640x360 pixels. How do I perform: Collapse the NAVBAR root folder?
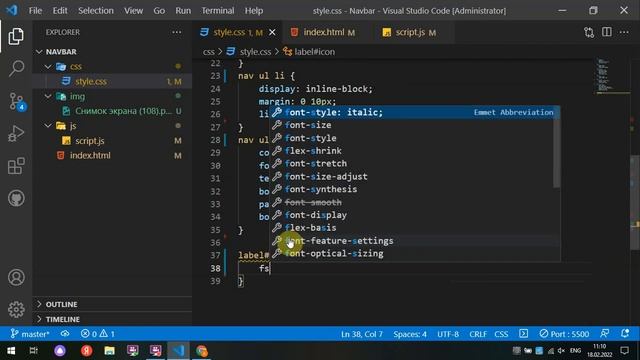112,52
